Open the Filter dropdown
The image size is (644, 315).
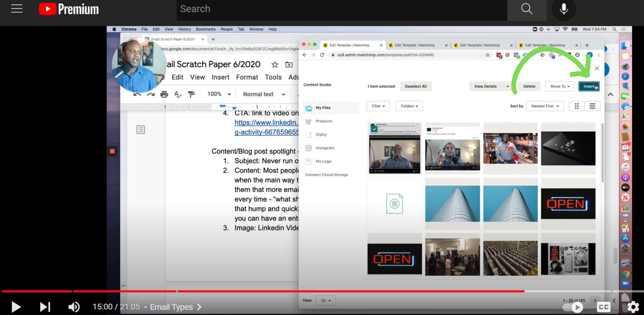pyautogui.click(x=378, y=106)
